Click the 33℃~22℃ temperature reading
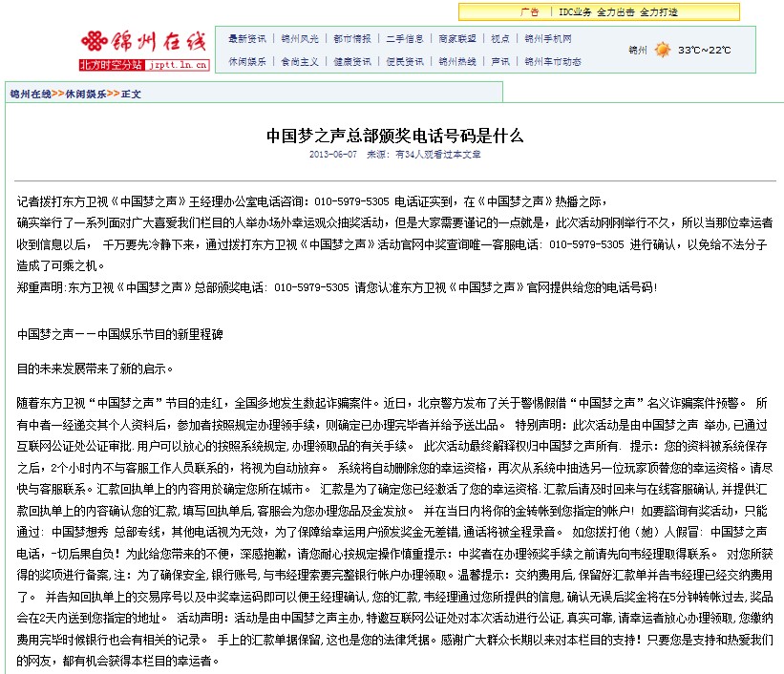This screenshot has height=674, width=784. click(x=704, y=50)
